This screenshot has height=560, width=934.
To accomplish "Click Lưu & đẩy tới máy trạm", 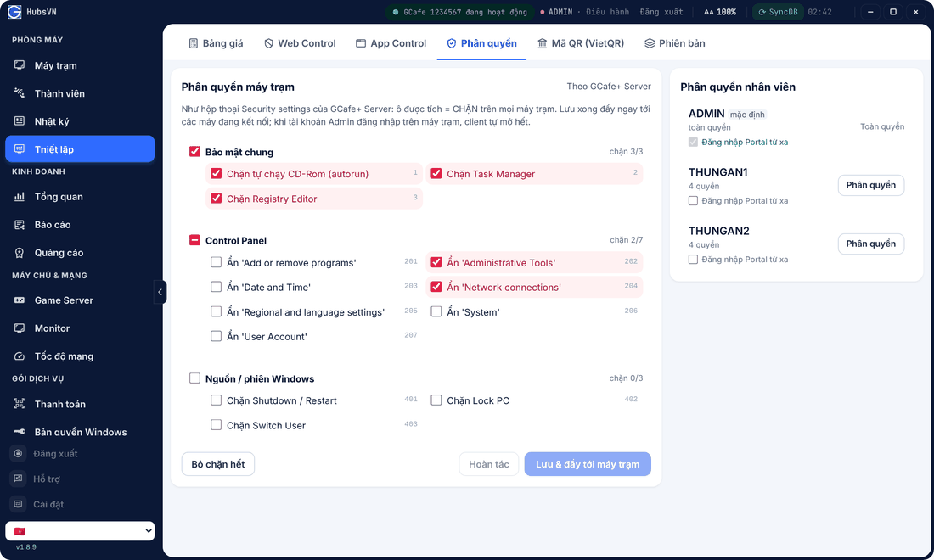I will point(588,463).
